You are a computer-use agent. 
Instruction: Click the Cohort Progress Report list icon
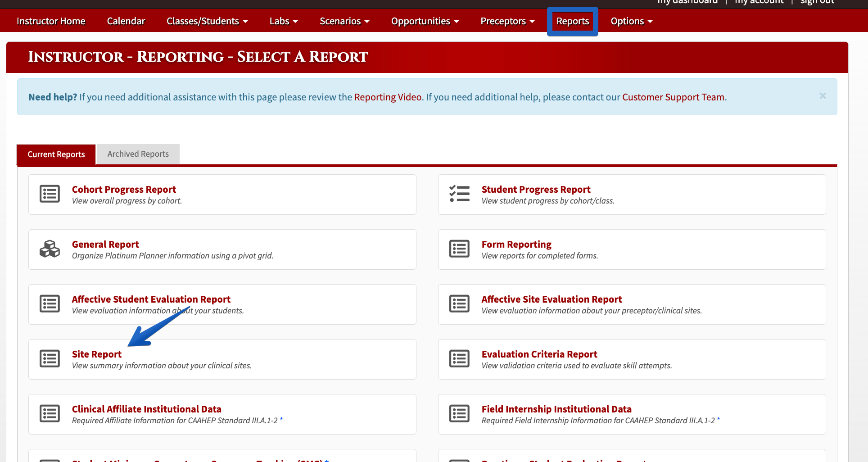tap(50, 194)
